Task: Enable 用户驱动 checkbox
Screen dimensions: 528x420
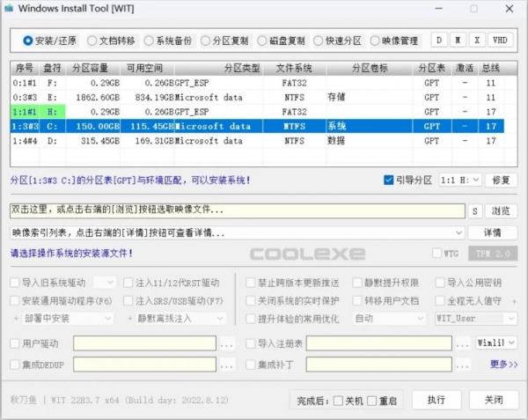Action: 15,343
